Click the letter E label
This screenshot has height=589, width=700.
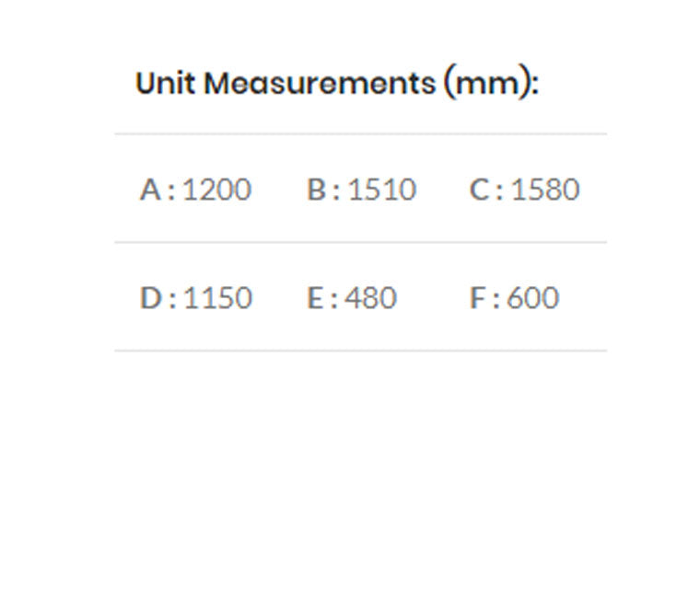315,298
